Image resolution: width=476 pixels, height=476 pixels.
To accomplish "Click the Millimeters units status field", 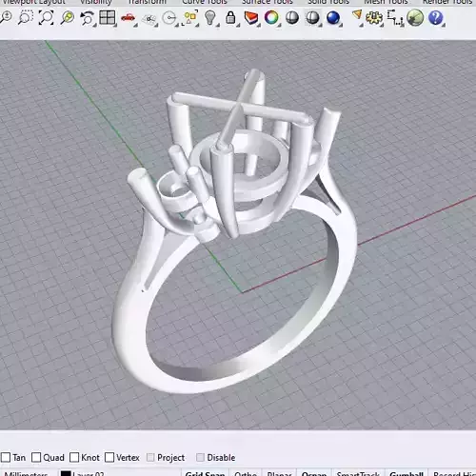I will (x=26, y=473).
